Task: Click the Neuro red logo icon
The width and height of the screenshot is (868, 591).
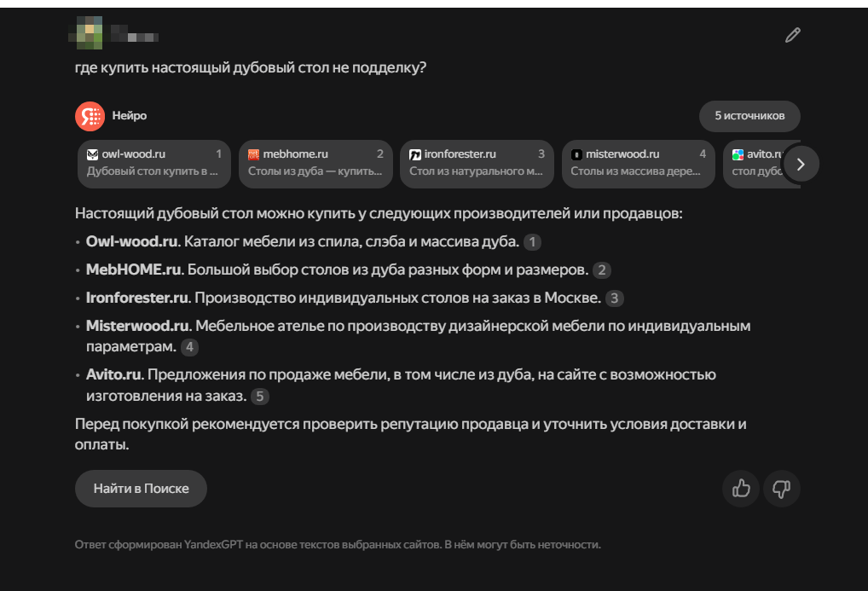Action: click(90, 116)
